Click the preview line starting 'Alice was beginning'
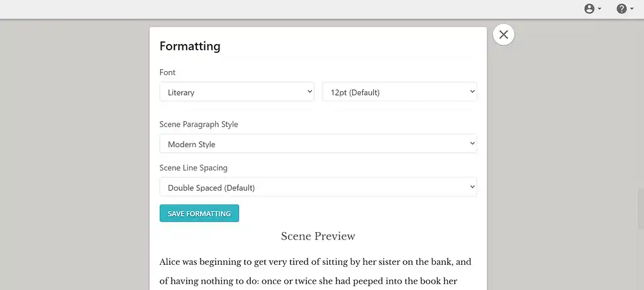 [x=316, y=262]
